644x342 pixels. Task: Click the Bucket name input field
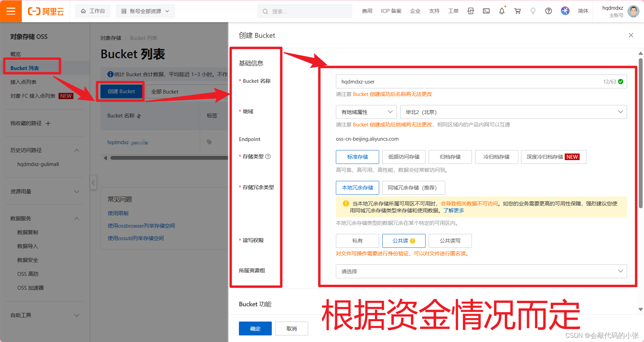click(481, 81)
